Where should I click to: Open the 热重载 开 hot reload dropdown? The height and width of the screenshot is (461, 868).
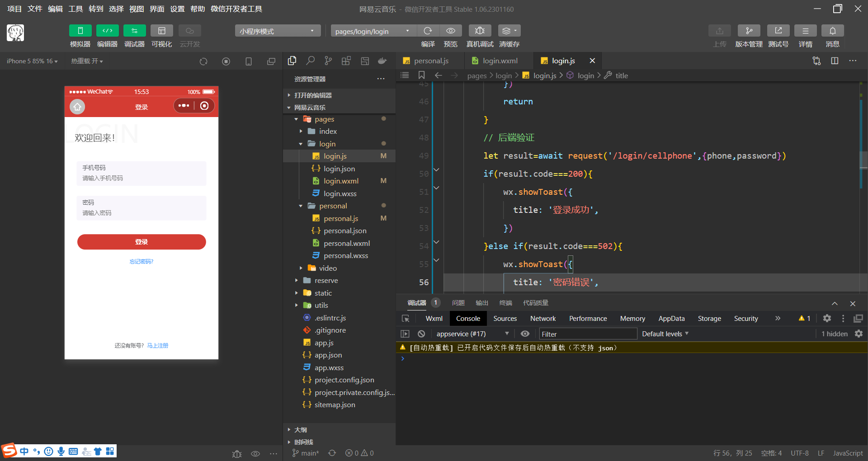[x=87, y=61]
